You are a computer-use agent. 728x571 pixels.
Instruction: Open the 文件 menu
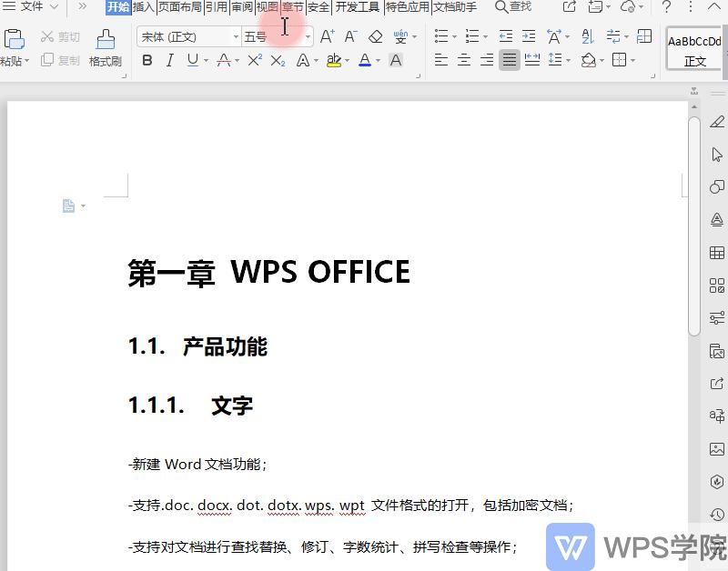32,7
